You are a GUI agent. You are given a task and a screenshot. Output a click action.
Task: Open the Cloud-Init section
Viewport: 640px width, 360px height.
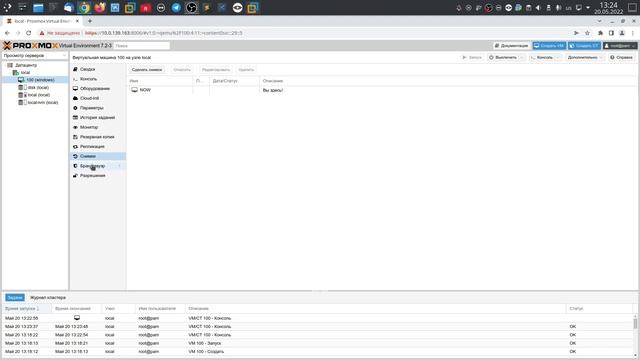(89, 98)
